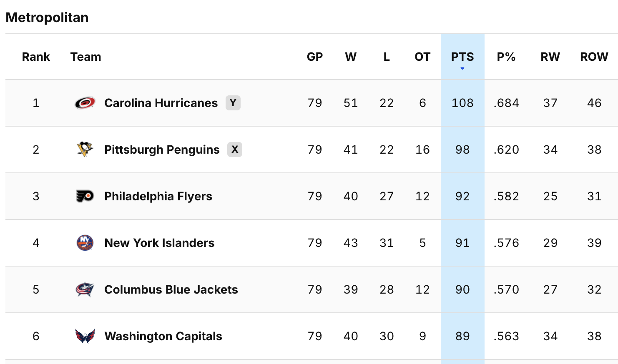Sort table by the RW column header
This screenshot has height=364, width=618.
(550, 57)
